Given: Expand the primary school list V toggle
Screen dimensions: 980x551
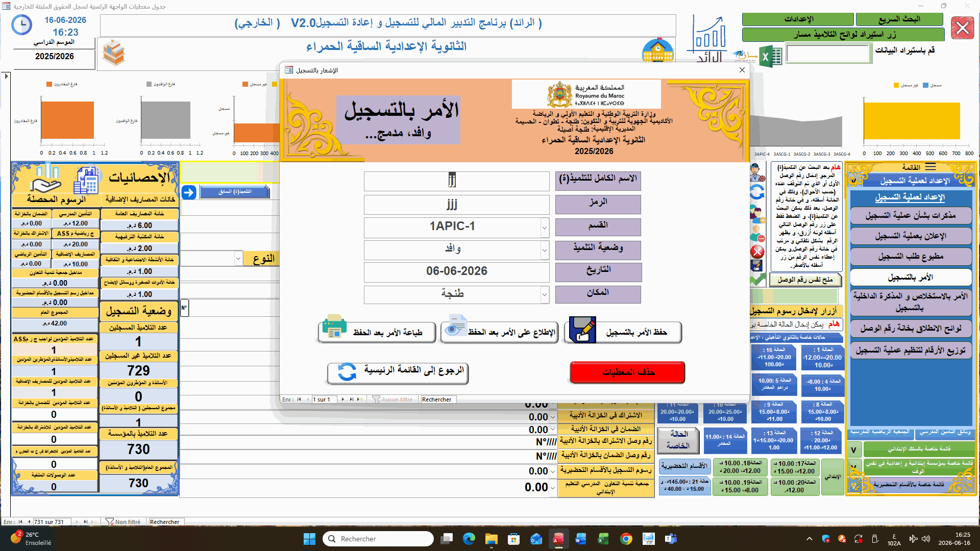Looking at the screenshot, I should (x=853, y=449).
